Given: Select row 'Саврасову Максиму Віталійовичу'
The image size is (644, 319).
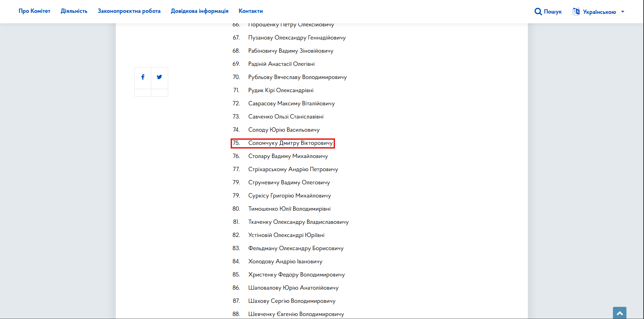Looking at the screenshot, I should 291,104.
